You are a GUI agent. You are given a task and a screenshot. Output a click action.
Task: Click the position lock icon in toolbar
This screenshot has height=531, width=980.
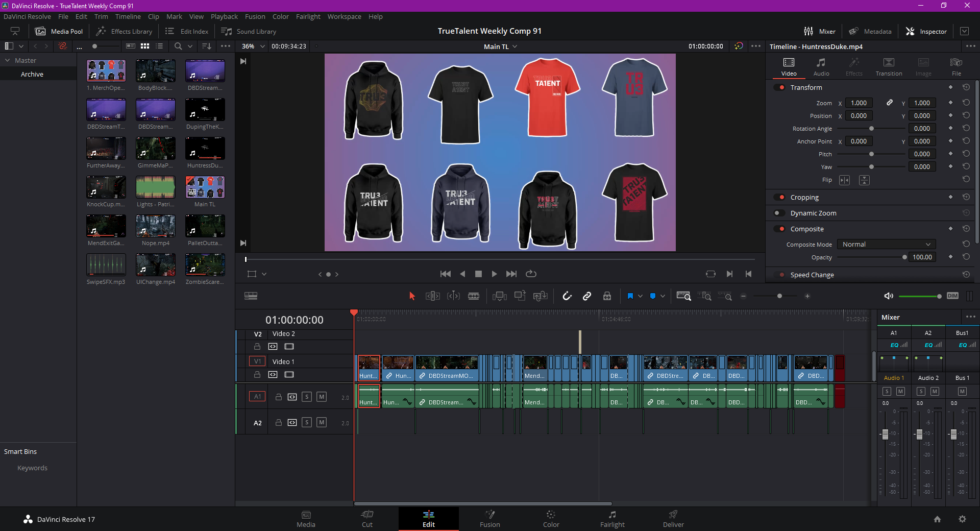click(607, 296)
